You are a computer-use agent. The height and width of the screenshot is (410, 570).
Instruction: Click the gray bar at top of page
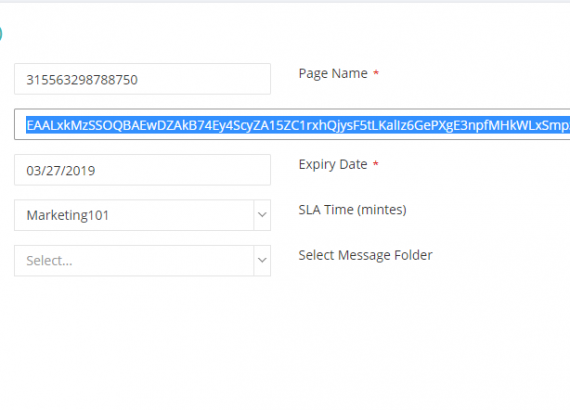pyautogui.click(x=285, y=1)
